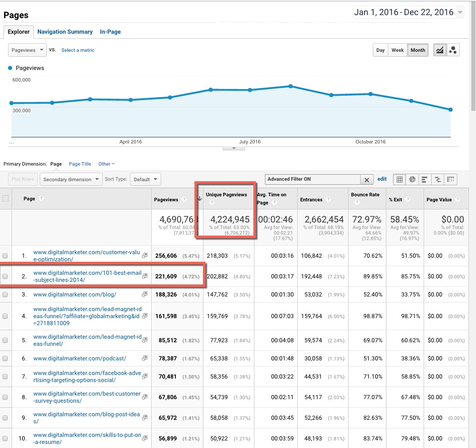476x448 pixels.
Task: Show help for Avg. Time on Page
Action: [x=275, y=202]
